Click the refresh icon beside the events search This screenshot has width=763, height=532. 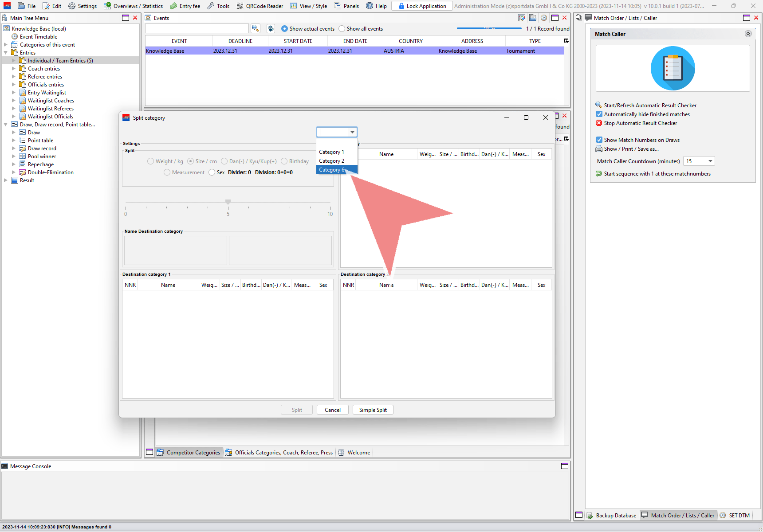coord(271,28)
